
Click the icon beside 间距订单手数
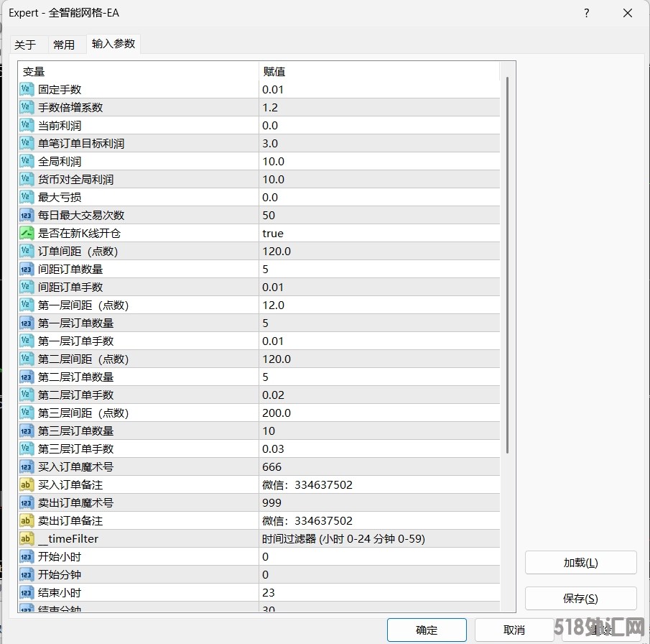pos(27,287)
